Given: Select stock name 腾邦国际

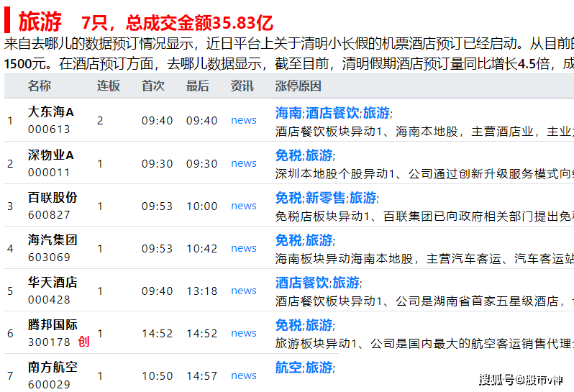Looking at the screenshot, I should coord(53,324).
